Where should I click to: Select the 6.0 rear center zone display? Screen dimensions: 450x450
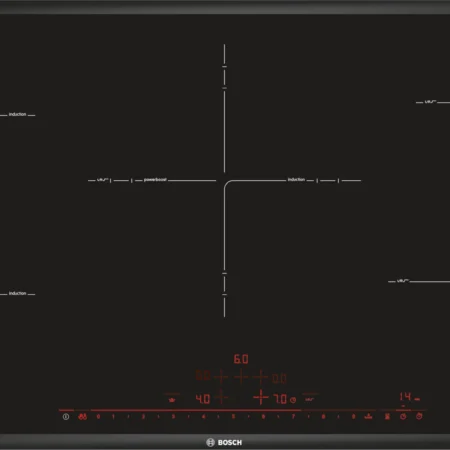tap(241, 359)
